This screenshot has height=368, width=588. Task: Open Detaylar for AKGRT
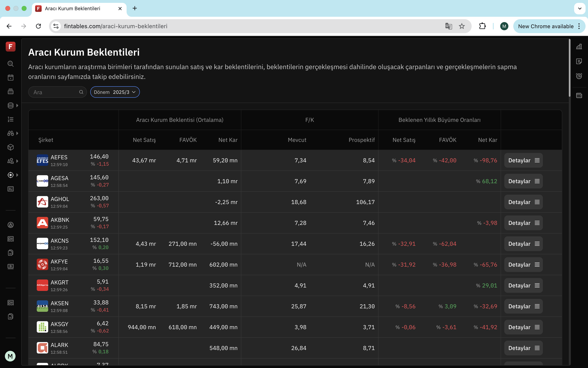pos(523,285)
